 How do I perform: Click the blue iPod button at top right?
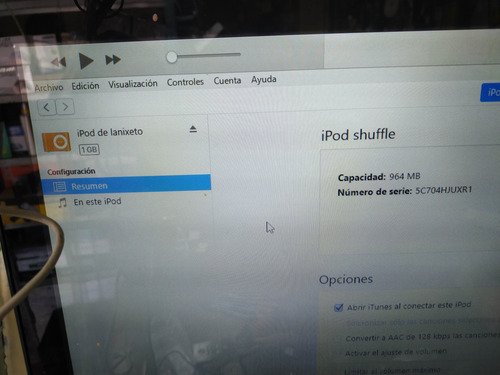click(490, 93)
